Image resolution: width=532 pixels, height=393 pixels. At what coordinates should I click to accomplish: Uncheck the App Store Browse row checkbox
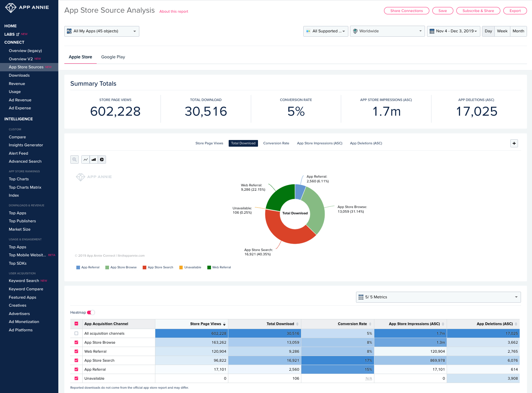pyautogui.click(x=76, y=342)
